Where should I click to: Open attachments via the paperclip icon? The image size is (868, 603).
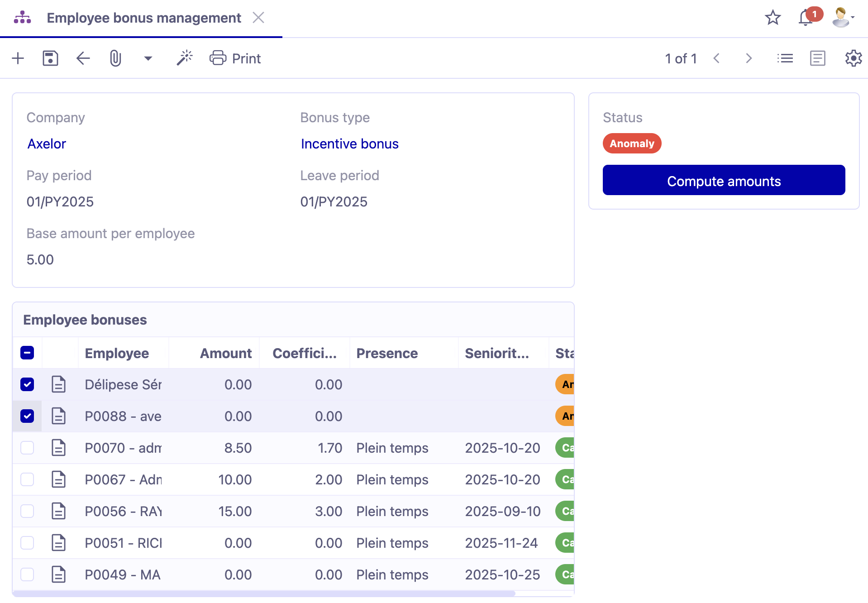[x=115, y=58]
